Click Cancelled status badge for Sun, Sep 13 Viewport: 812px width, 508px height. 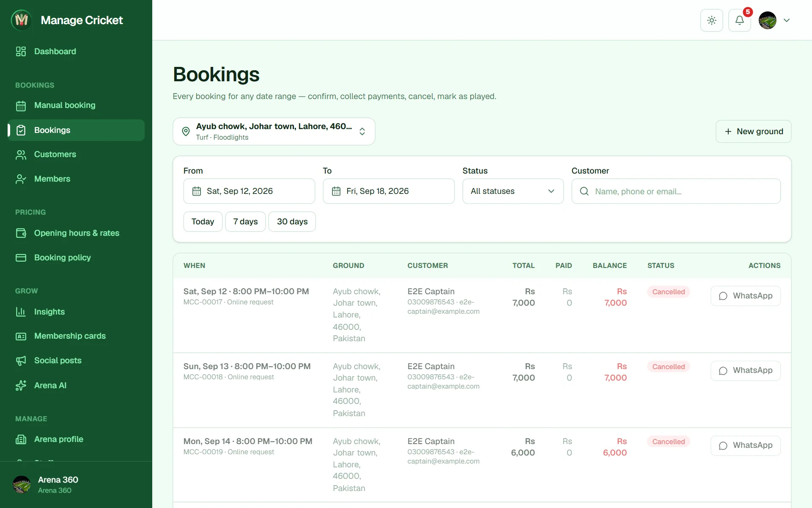[669, 367]
